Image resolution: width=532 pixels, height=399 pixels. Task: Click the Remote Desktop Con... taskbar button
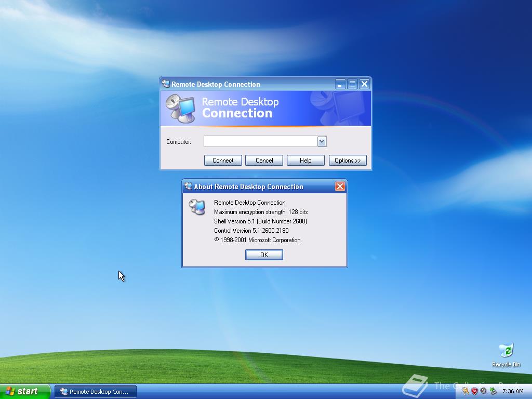96,392
